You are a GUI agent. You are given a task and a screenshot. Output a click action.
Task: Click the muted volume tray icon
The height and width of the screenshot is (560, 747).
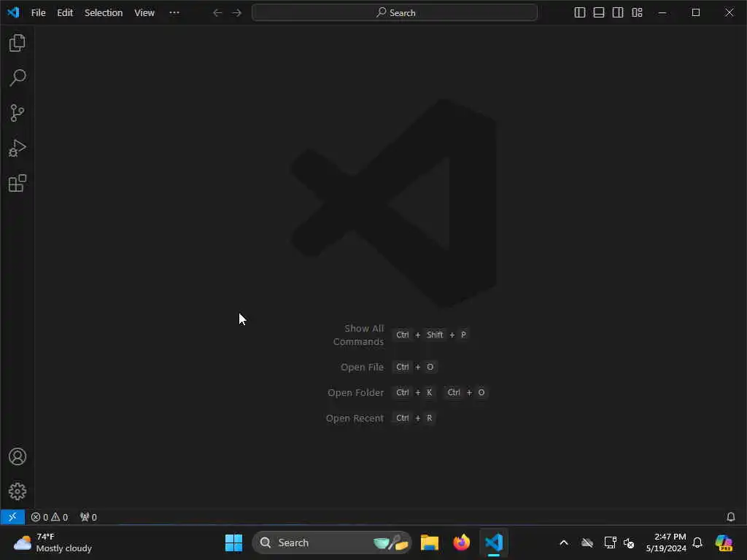coord(629,542)
